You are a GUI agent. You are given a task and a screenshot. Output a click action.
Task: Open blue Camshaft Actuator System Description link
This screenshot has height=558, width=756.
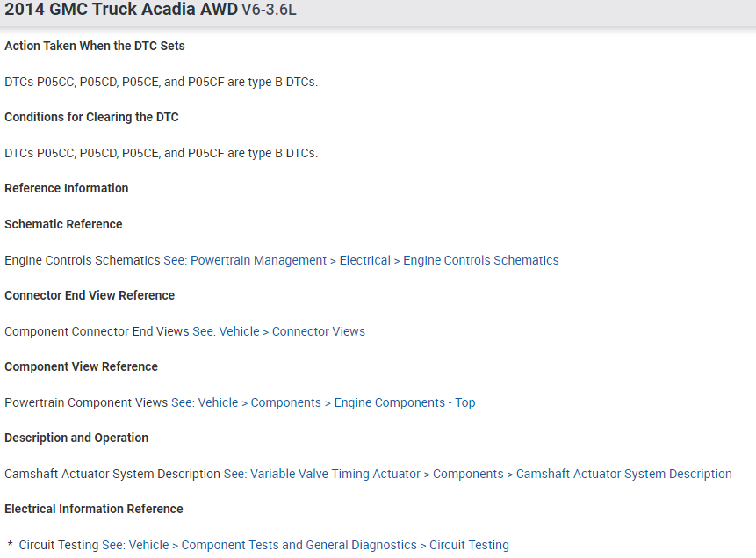click(x=623, y=474)
